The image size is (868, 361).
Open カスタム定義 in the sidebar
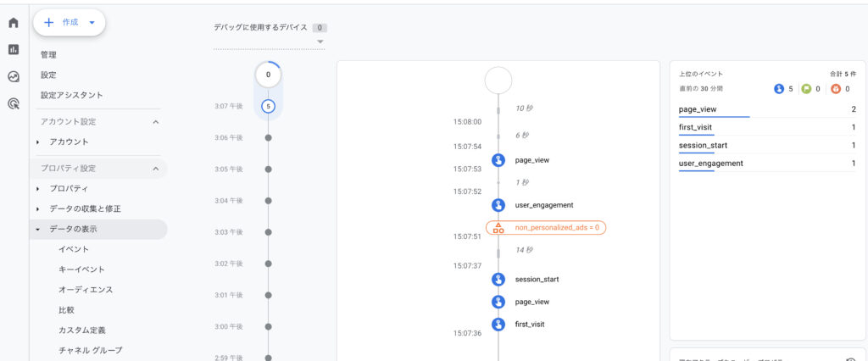point(82,330)
